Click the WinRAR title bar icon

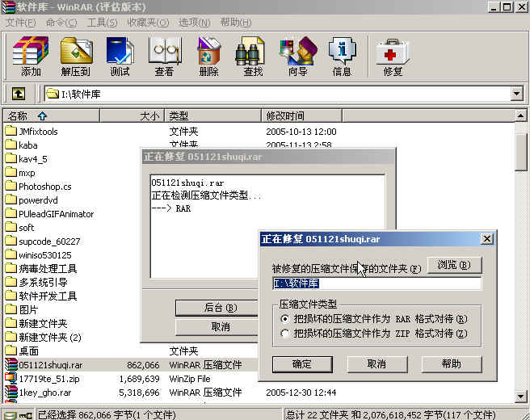click(x=9, y=6)
